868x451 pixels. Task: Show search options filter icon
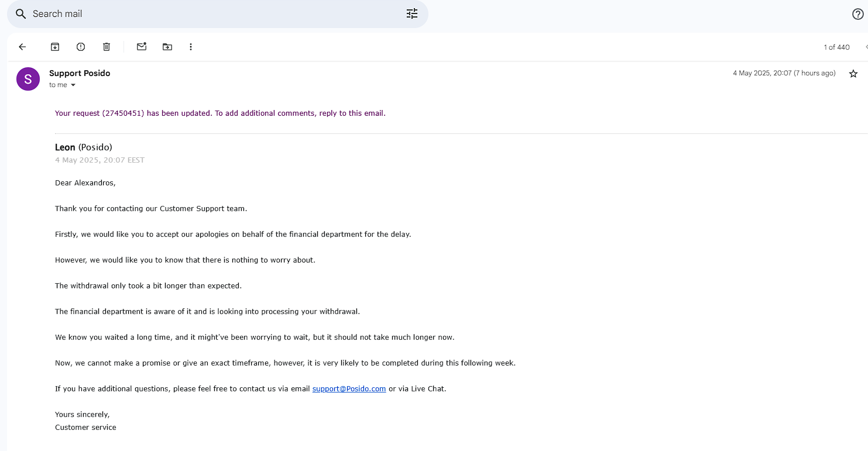(x=412, y=14)
